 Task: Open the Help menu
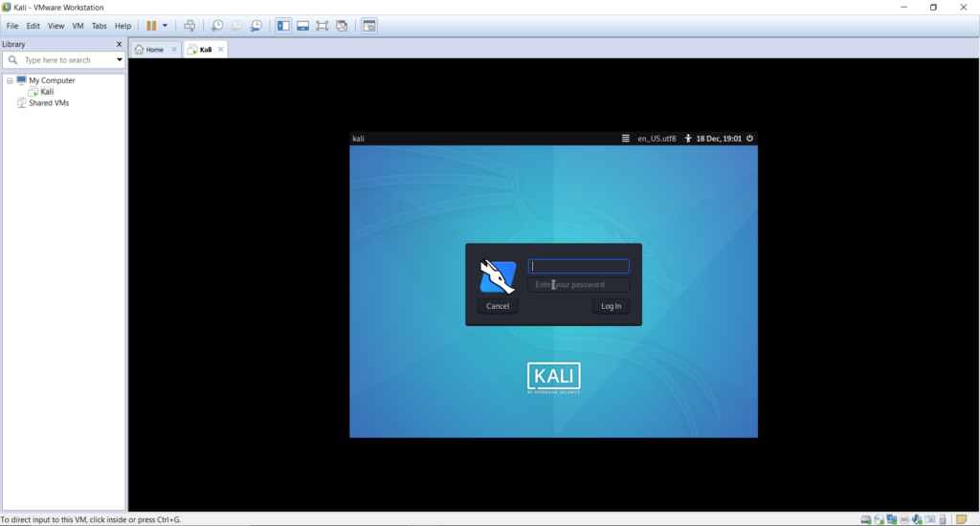click(x=122, y=26)
